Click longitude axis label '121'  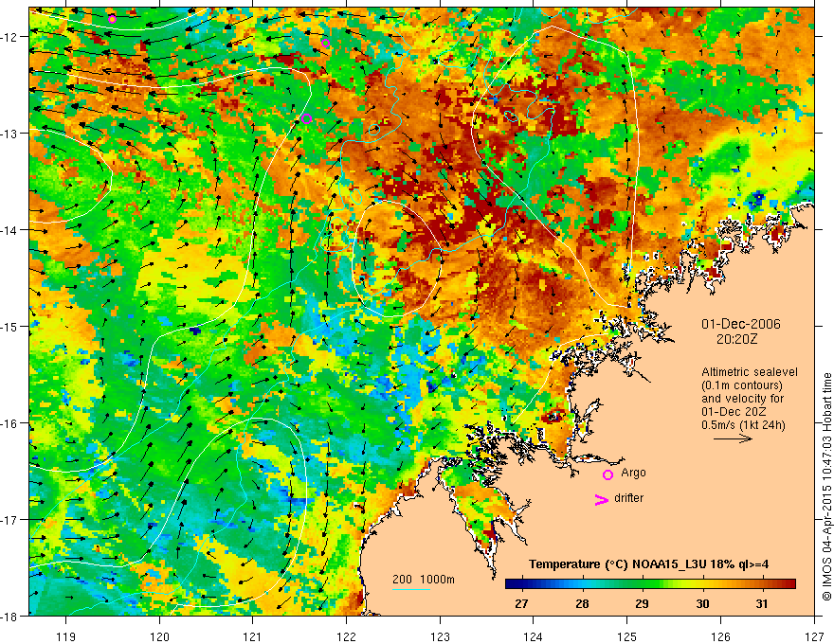(253, 636)
